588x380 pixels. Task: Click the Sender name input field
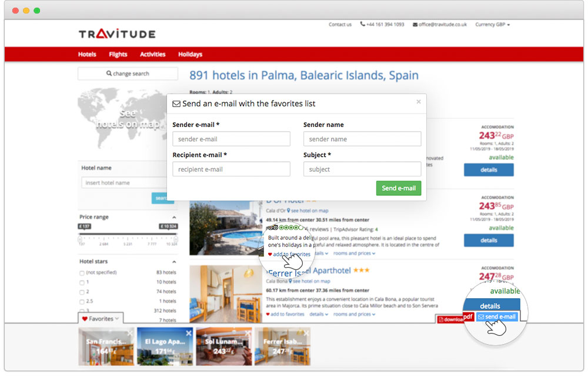(x=362, y=139)
